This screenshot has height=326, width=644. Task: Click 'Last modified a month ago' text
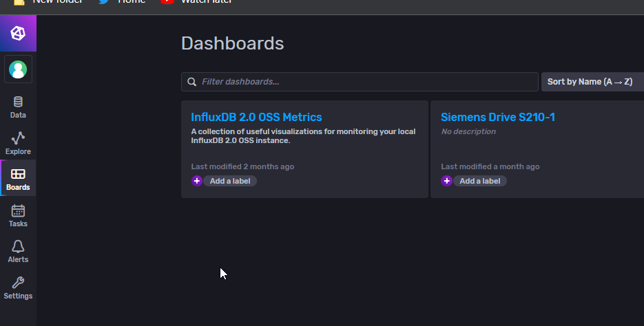(490, 166)
